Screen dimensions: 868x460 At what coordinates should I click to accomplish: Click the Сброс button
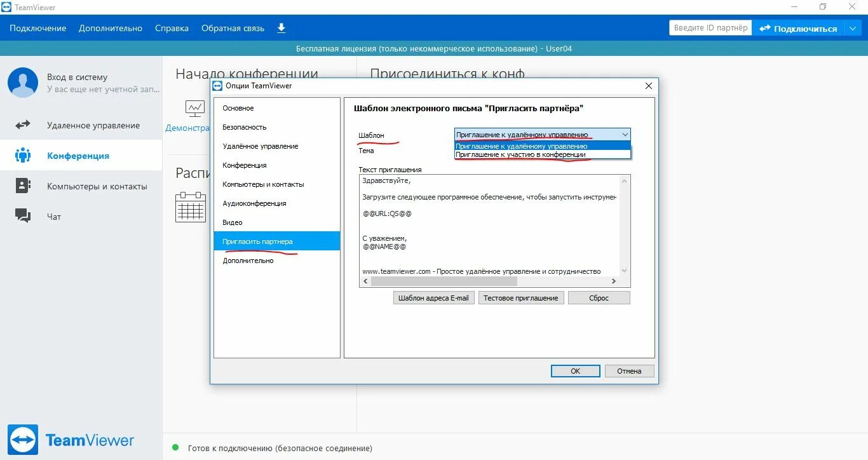599,298
